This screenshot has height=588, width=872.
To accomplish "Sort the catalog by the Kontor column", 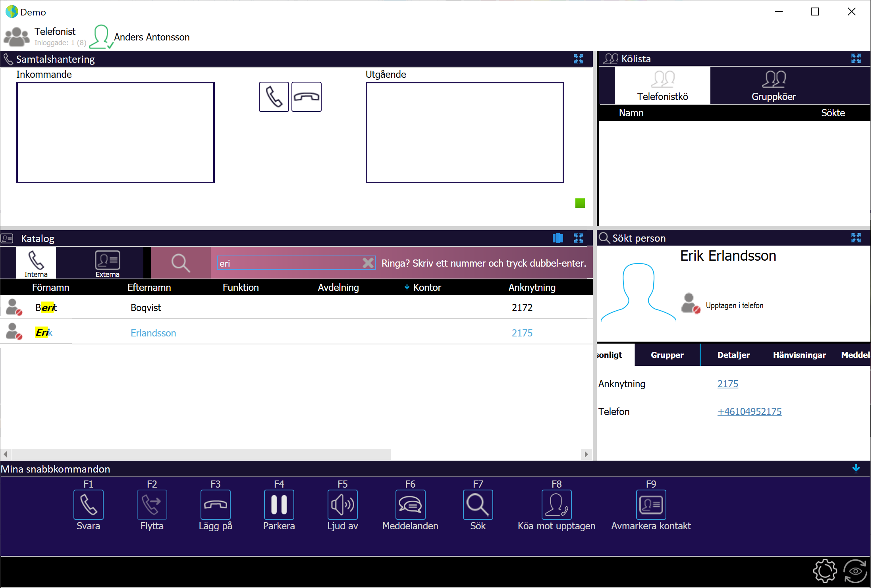I will pyautogui.click(x=427, y=287).
